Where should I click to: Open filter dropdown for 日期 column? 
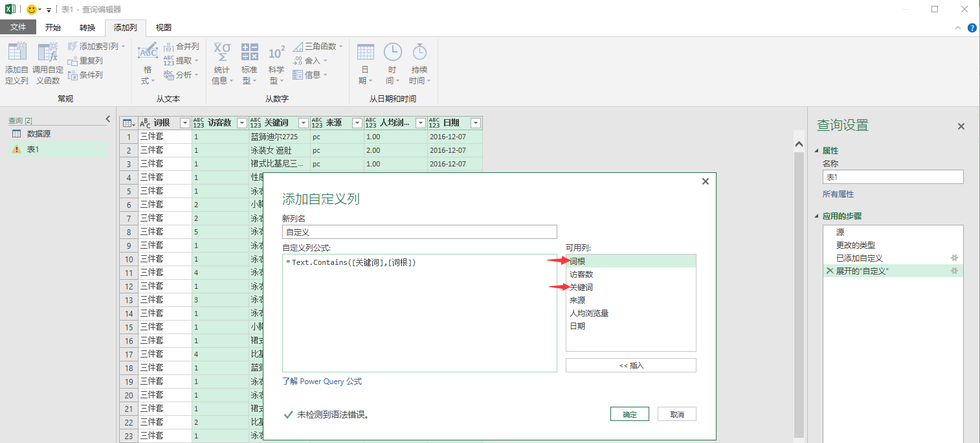[476, 123]
